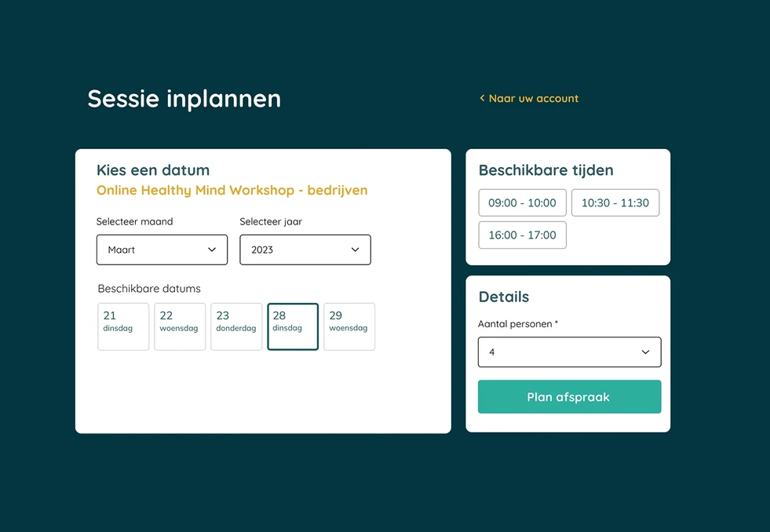This screenshot has width=770, height=532.
Task: Click the Beschikbare datums label
Action: pos(149,289)
